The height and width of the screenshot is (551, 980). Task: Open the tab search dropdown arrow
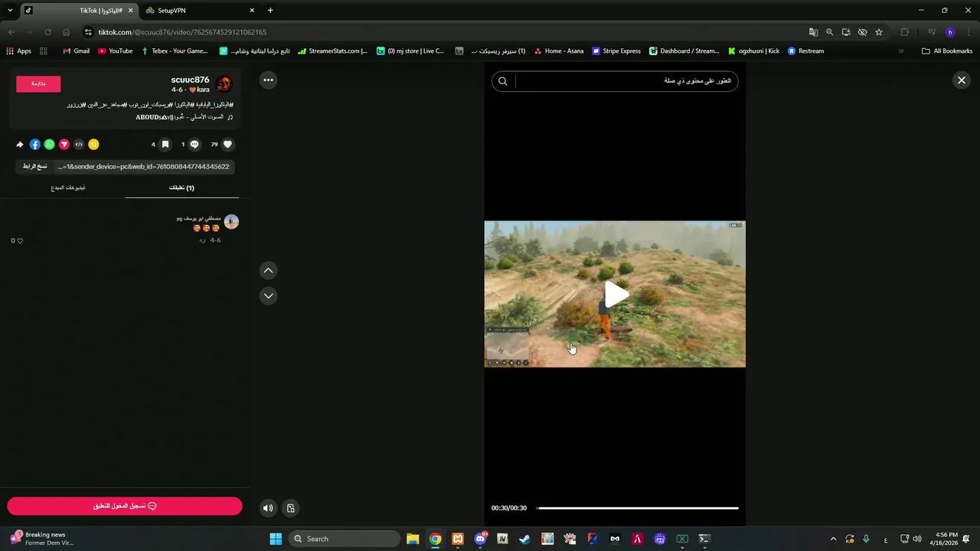point(10,11)
